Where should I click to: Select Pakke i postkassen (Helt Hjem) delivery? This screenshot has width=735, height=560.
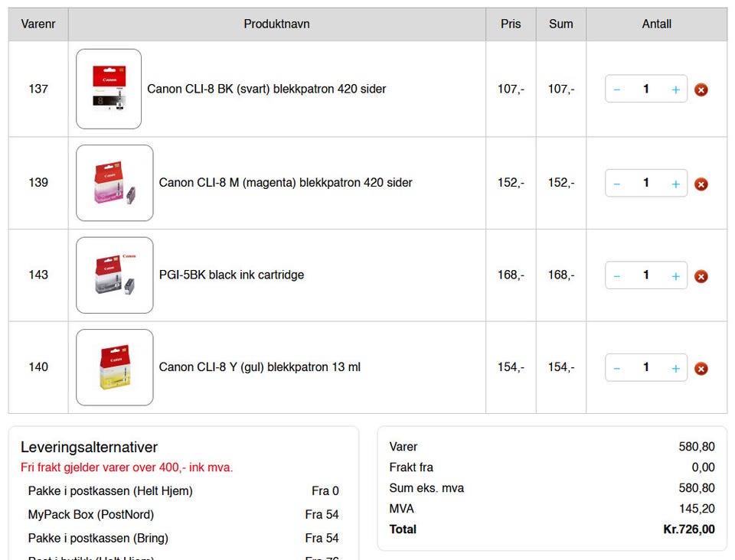(183, 490)
